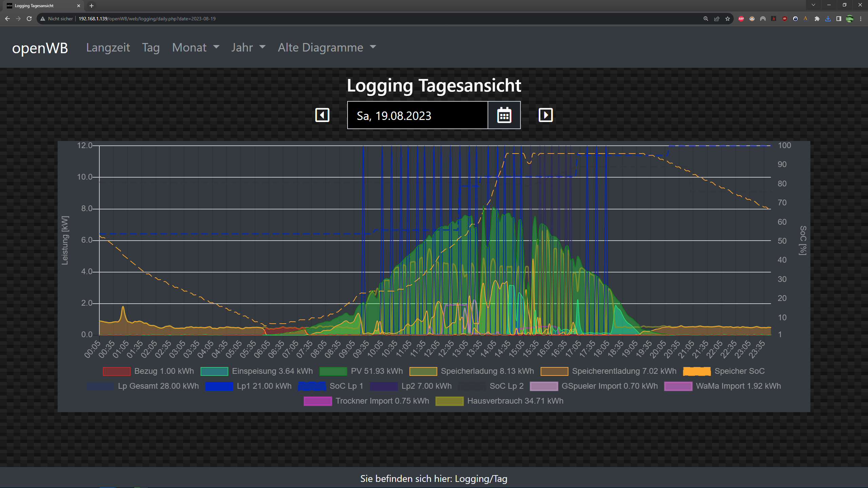This screenshot has width=868, height=488.
Task: Open the calendar date picker icon
Action: (x=504, y=116)
